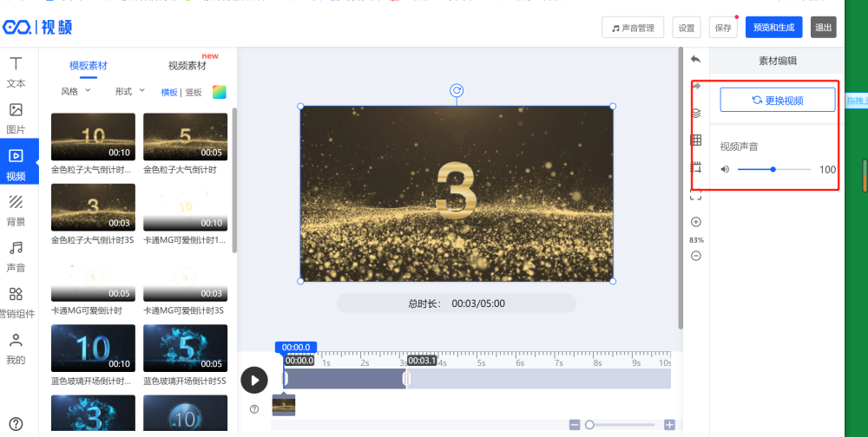
Task: Click the 预览和生成 button
Action: pyautogui.click(x=773, y=28)
